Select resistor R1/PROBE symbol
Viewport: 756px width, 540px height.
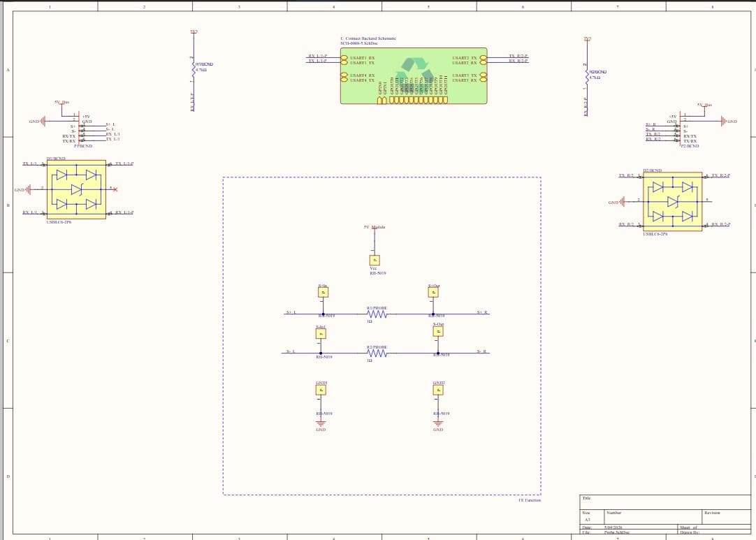(377, 314)
